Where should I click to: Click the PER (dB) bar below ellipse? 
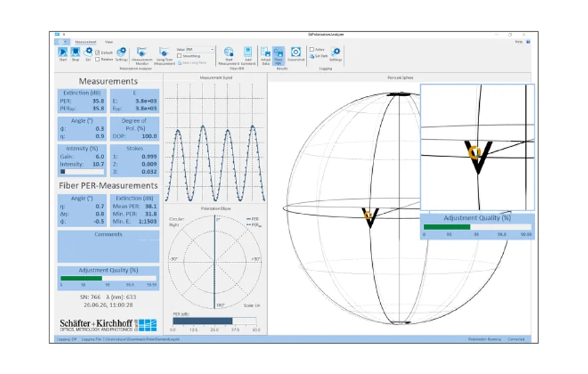click(214, 321)
